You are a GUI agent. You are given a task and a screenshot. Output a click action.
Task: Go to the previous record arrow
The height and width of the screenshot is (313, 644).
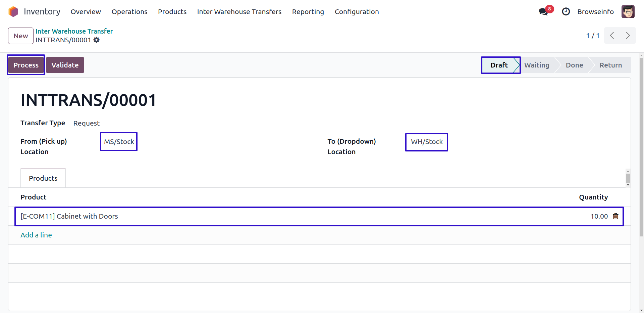(x=612, y=36)
